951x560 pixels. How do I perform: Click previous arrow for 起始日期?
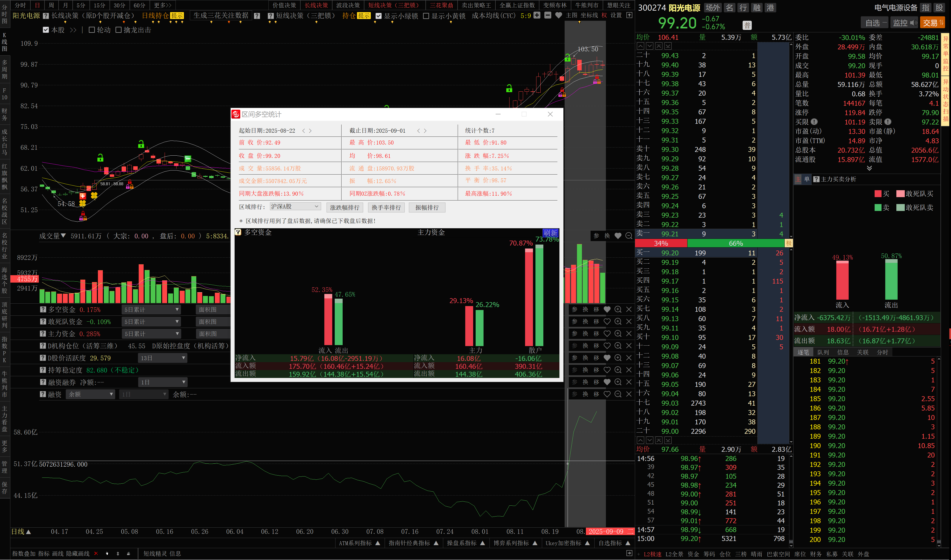click(x=304, y=131)
